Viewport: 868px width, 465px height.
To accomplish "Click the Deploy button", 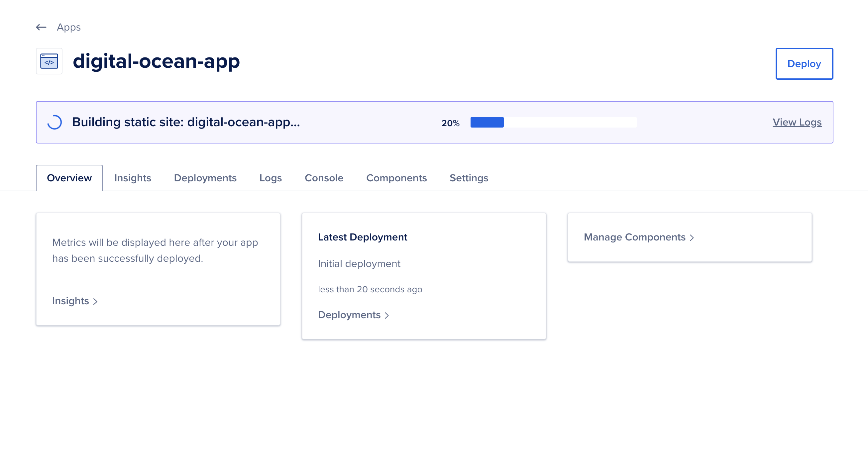I will (x=804, y=64).
